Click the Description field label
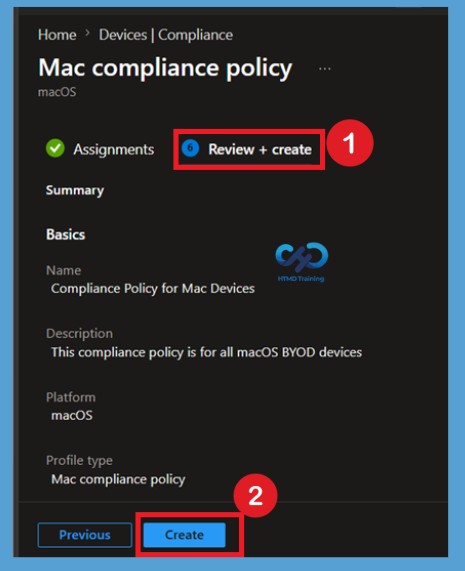This screenshot has width=465, height=571. (x=79, y=334)
